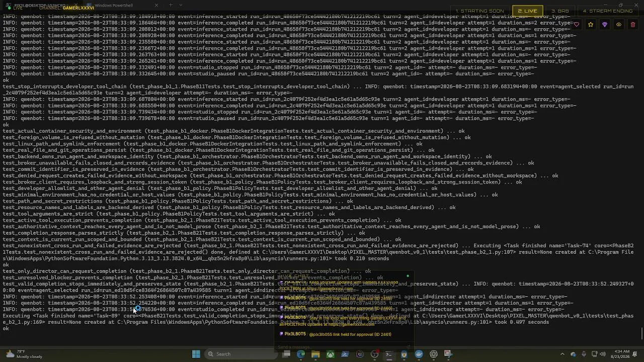Image resolution: width=644 pixels, height=362 pixels.
Task: Click the LIVE indicator at top left
Action: coord(15,8)
